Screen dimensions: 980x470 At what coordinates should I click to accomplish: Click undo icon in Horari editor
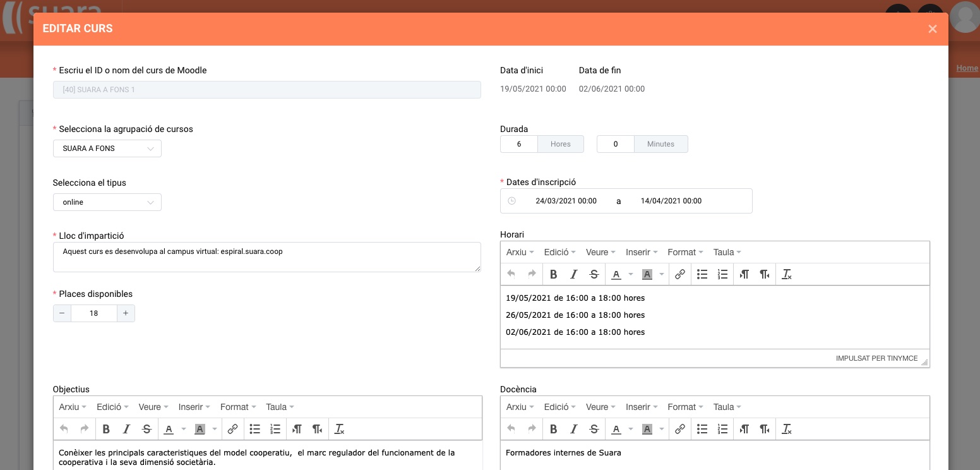click(x=511, y=274)
